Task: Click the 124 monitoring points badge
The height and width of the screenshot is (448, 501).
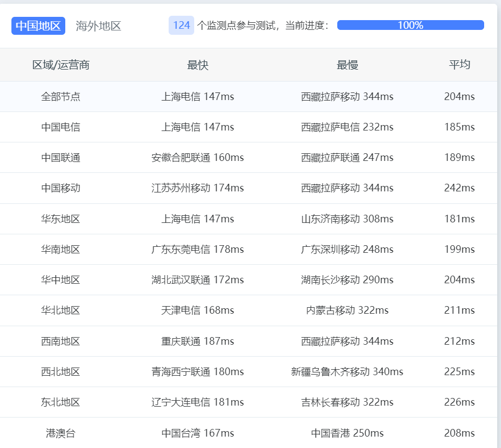Action: 181,25
